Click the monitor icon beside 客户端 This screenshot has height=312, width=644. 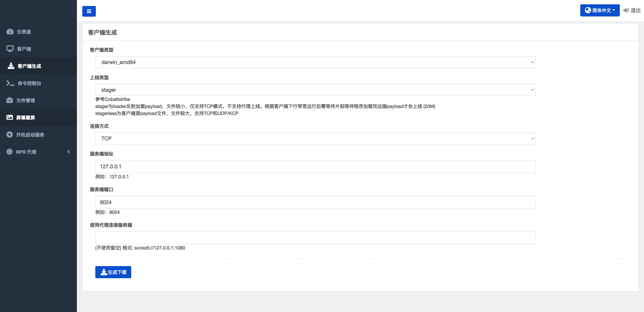(10, 49)
